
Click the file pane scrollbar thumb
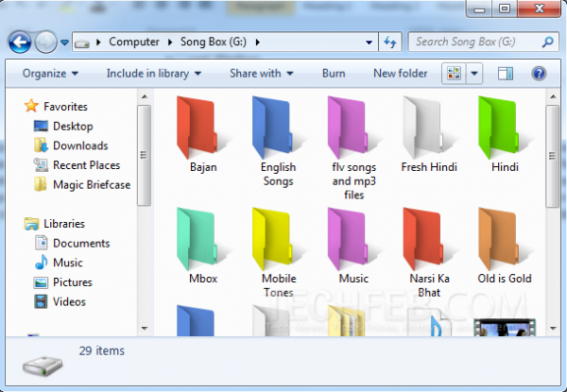pos(553,156)
